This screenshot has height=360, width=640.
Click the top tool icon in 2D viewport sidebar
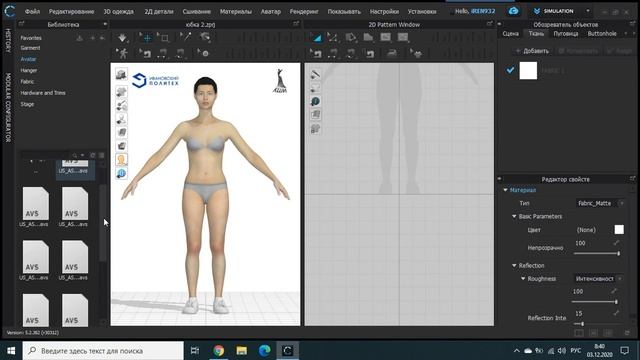[x=315, y=74]
